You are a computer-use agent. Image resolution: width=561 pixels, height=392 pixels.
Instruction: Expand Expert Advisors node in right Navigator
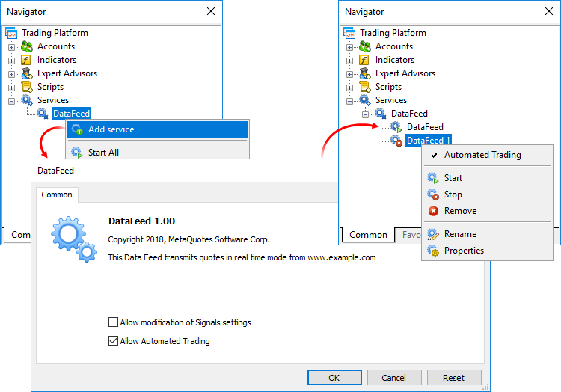click(x=350, y=73)
